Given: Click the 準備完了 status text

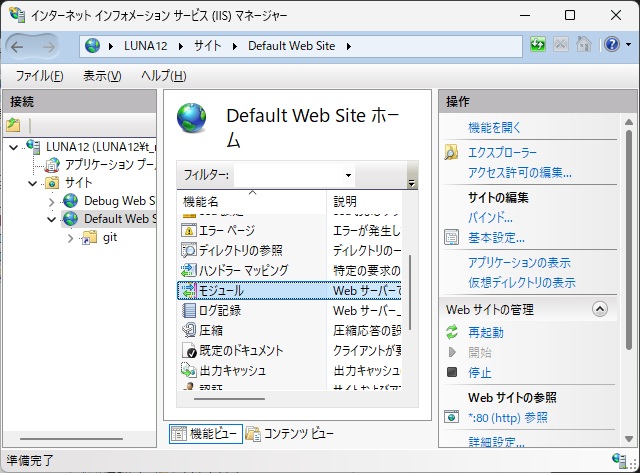Looking at the screenshot, I should (30, 460).
